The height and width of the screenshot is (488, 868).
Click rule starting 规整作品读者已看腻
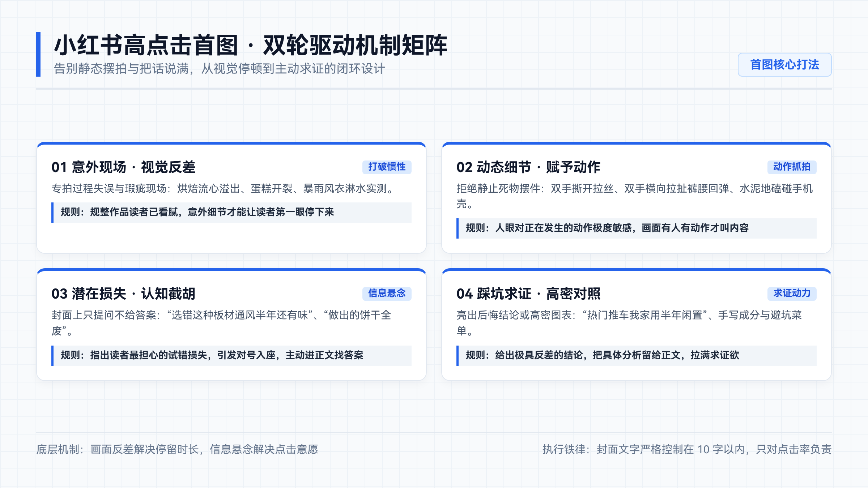[x=231, y=212]
